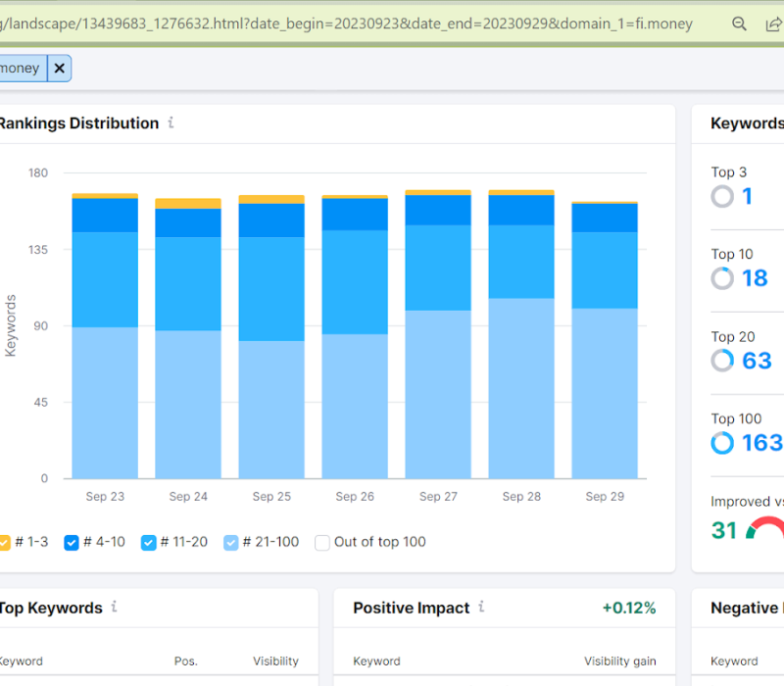Screen dimensions: 784x686
Task: Open the Top 10 keyword count 18
Action: click(755, 278)
